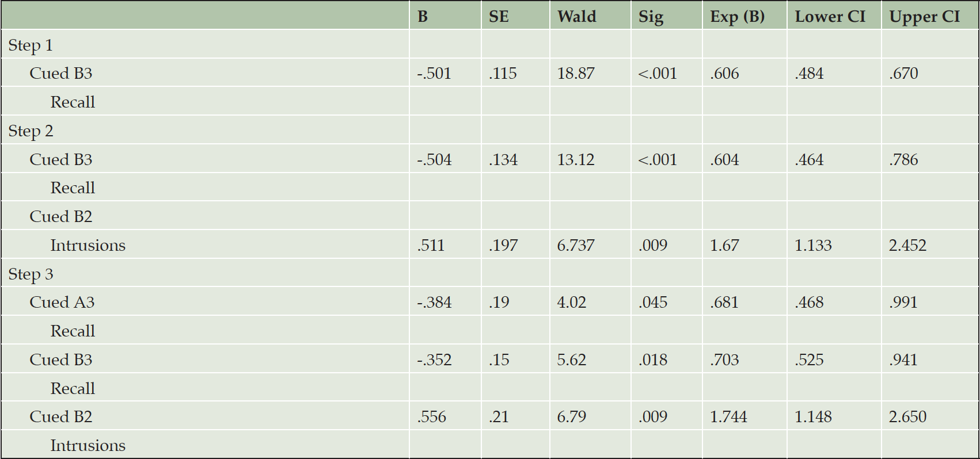Click the Wald value 6.737

click(x=576, y=246)
